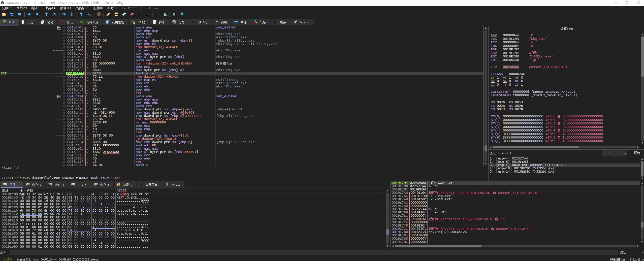Pause execution with the pause icon

37,14
